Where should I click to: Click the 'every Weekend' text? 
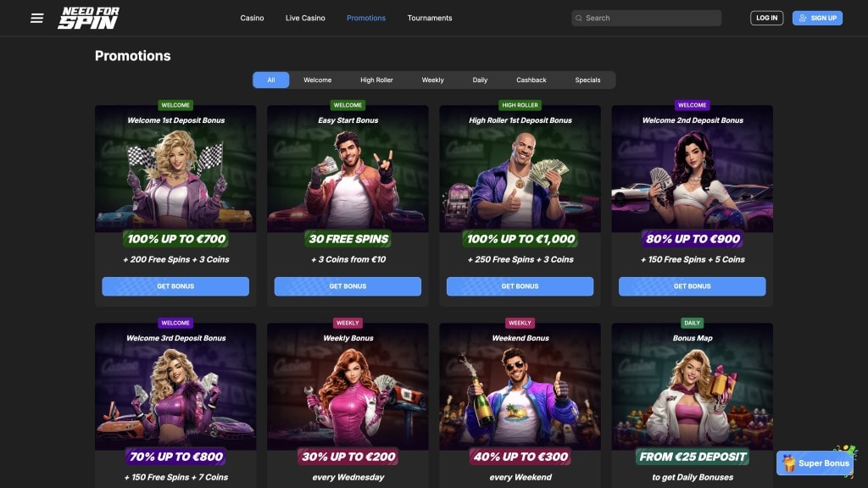coord(520,477)
